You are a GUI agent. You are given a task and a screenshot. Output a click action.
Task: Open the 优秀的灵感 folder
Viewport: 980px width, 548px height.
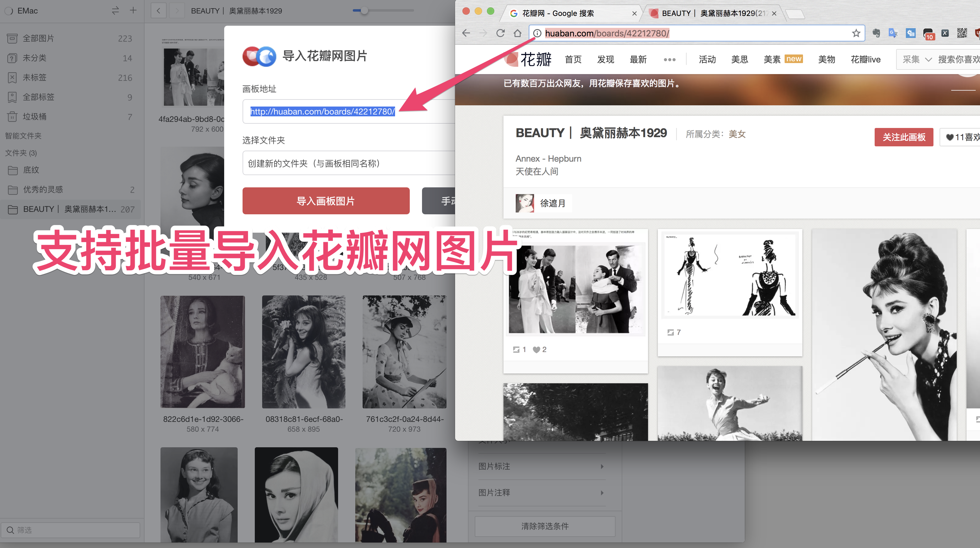[x=43, y=190]
